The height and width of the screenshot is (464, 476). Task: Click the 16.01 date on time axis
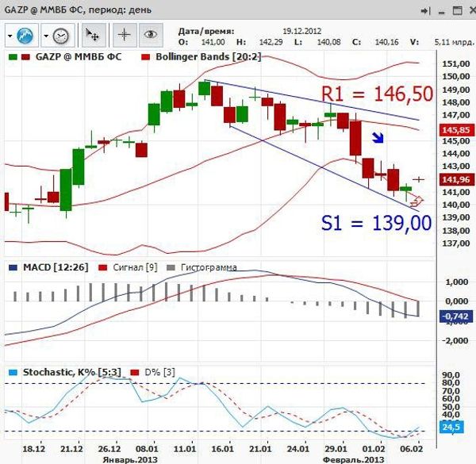(222, 449)
